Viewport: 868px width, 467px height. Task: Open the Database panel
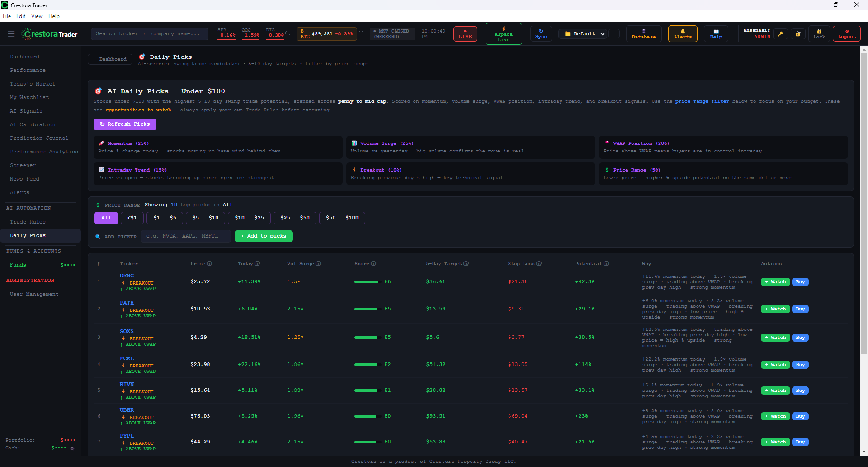[643, 34]
